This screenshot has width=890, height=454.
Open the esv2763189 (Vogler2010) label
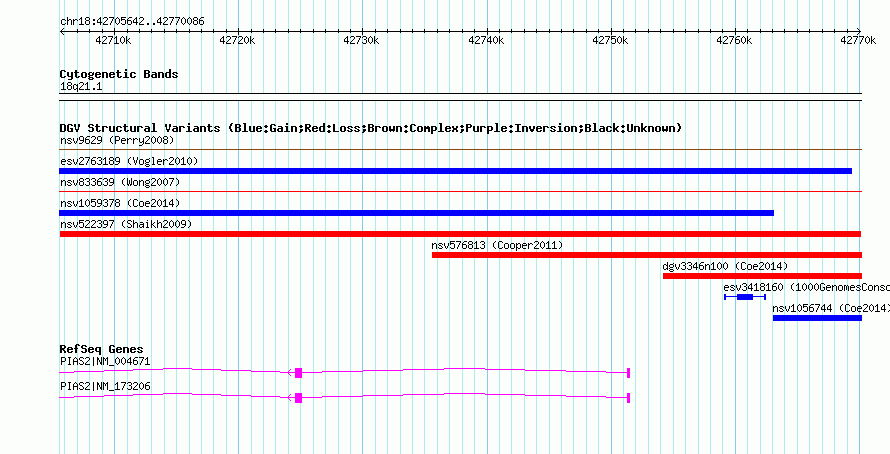coord(129,161)
